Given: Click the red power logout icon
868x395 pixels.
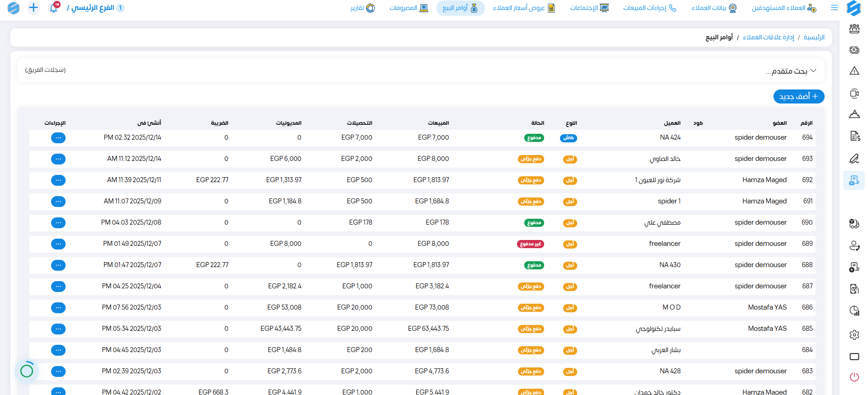Looking at the screenshot, I should click(x=854, y=377).
